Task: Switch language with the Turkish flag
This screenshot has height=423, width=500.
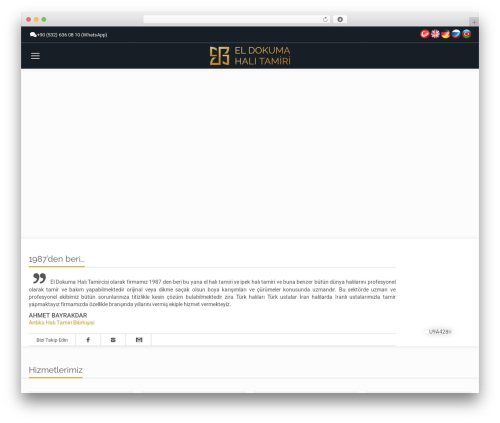Action: (425, 34)
